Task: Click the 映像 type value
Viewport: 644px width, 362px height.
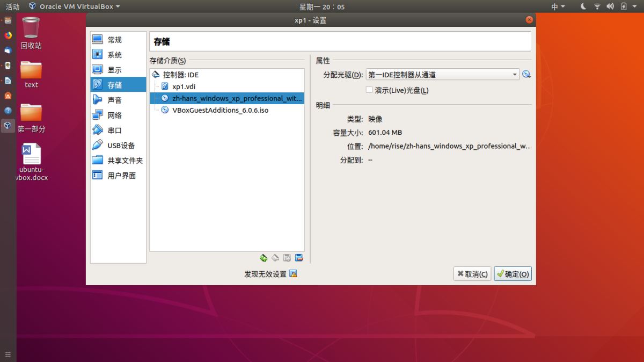Action: 375,119
